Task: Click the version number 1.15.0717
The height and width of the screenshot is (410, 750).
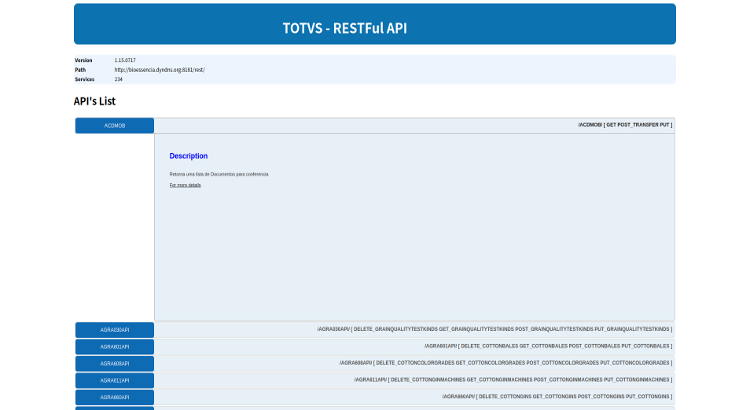Action: pos(125,60)
